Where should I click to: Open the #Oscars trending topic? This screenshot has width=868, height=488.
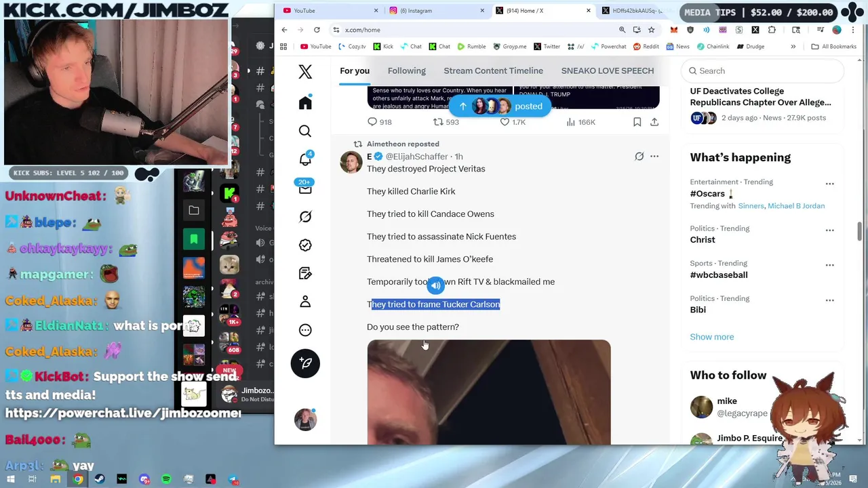tap(709, 194)
